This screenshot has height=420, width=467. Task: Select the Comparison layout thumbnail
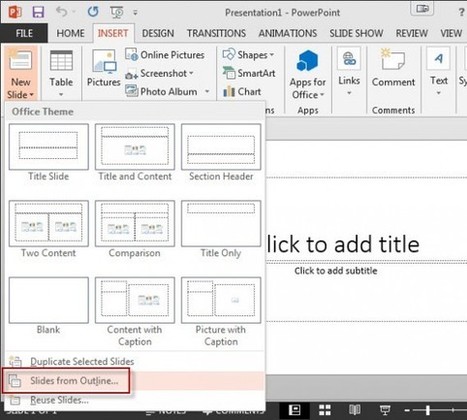tap(135, 224)
